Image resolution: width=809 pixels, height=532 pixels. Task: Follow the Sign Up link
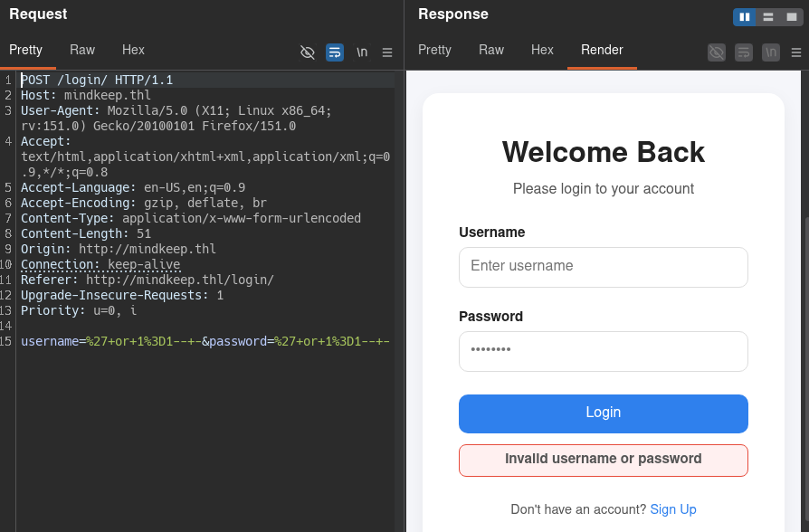(672, 509)
